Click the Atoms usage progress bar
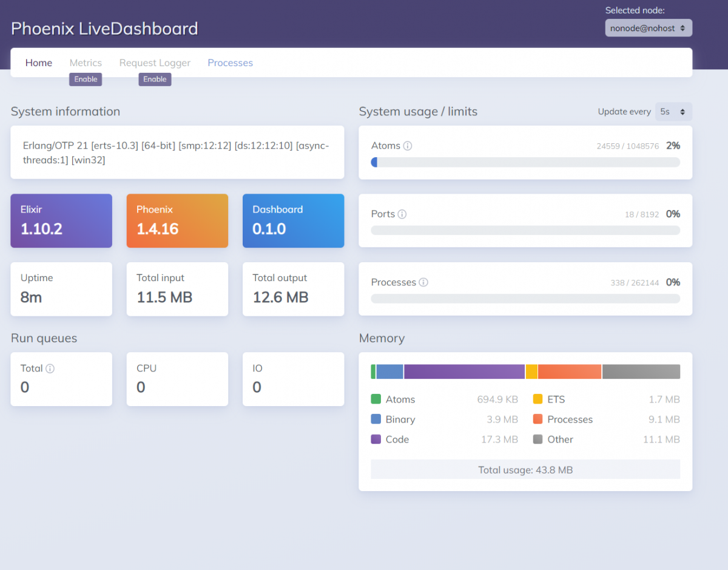Viewport: 728px width, 570px height. tap(525, 162)
